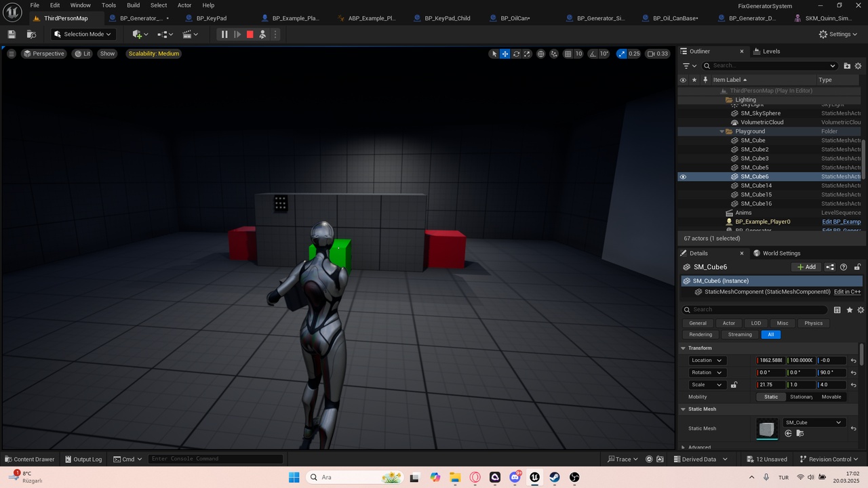
Task: Toggle rotation angle snapping icon
Action: (593, 54)
